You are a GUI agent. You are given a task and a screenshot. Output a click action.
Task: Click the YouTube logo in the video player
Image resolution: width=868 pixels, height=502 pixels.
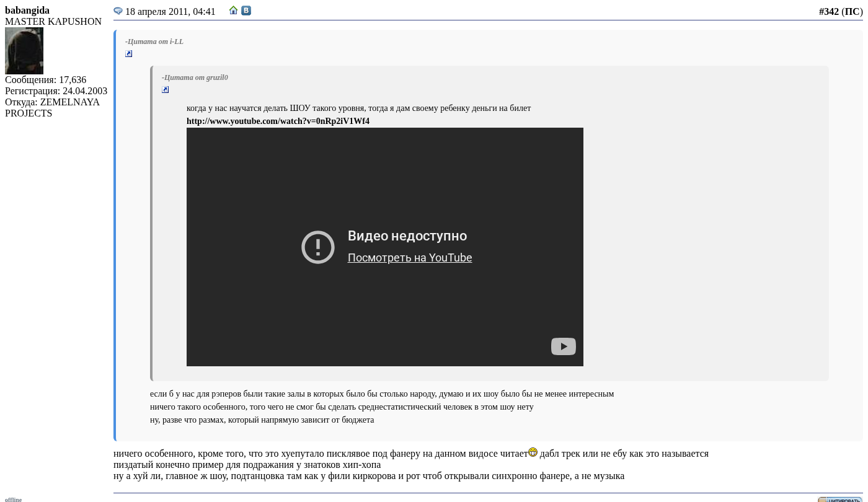click(563, 346)
